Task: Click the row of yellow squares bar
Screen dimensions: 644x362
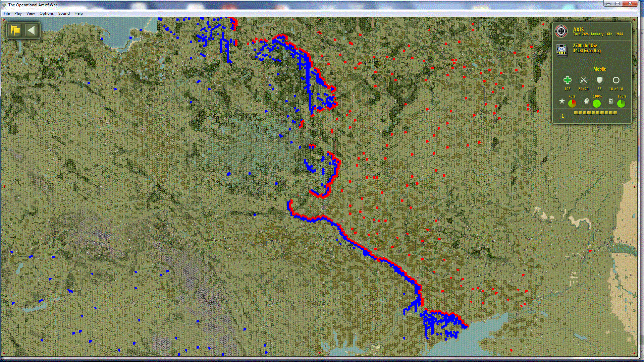Action: pyautogui.click(x=595, y=113)
